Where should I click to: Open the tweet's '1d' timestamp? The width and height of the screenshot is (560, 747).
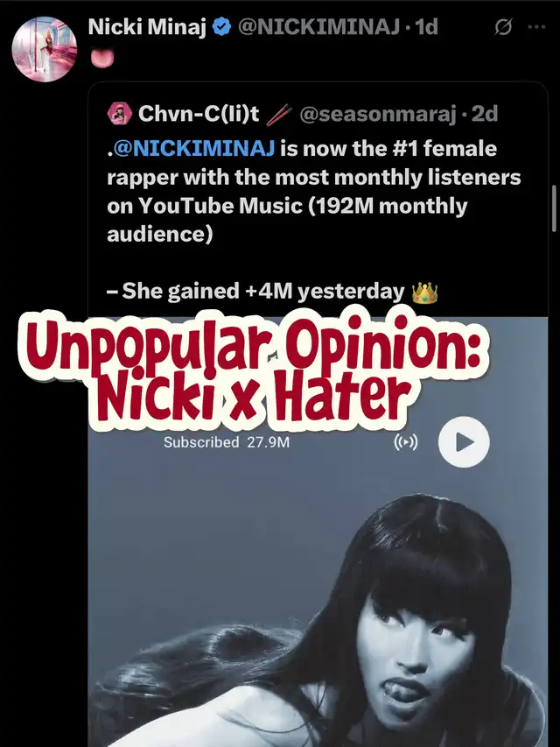(x=426, y=27)
